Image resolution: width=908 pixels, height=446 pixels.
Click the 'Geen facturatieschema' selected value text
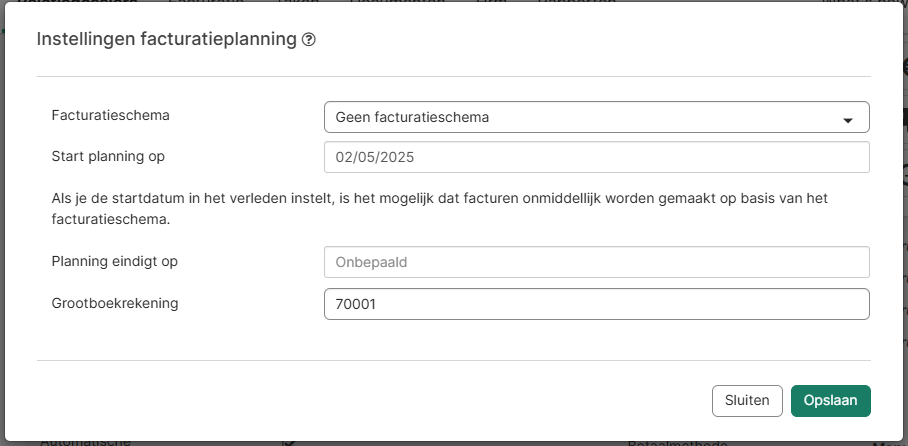412,117
